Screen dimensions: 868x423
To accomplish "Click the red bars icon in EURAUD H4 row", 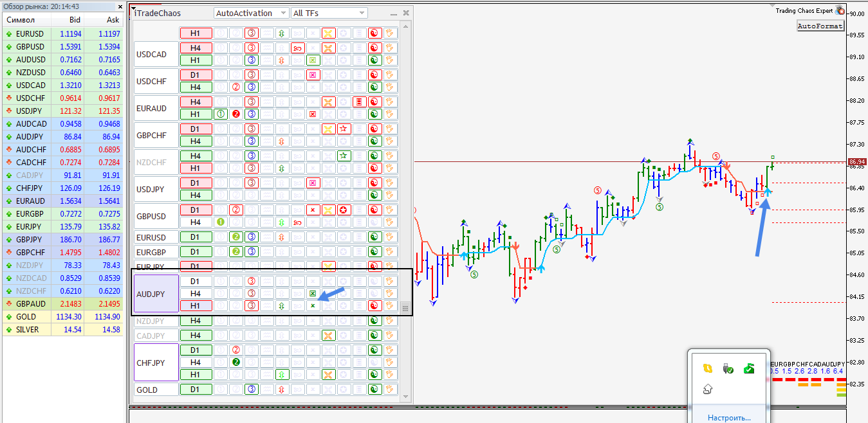I will [359, 102].
